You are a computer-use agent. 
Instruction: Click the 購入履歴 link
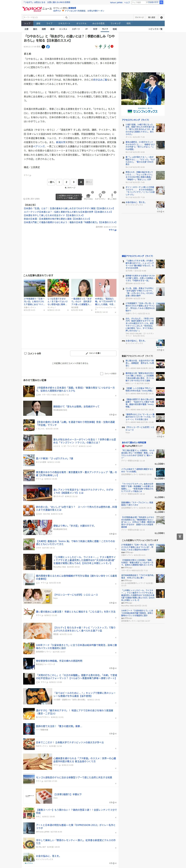(152, 18)
